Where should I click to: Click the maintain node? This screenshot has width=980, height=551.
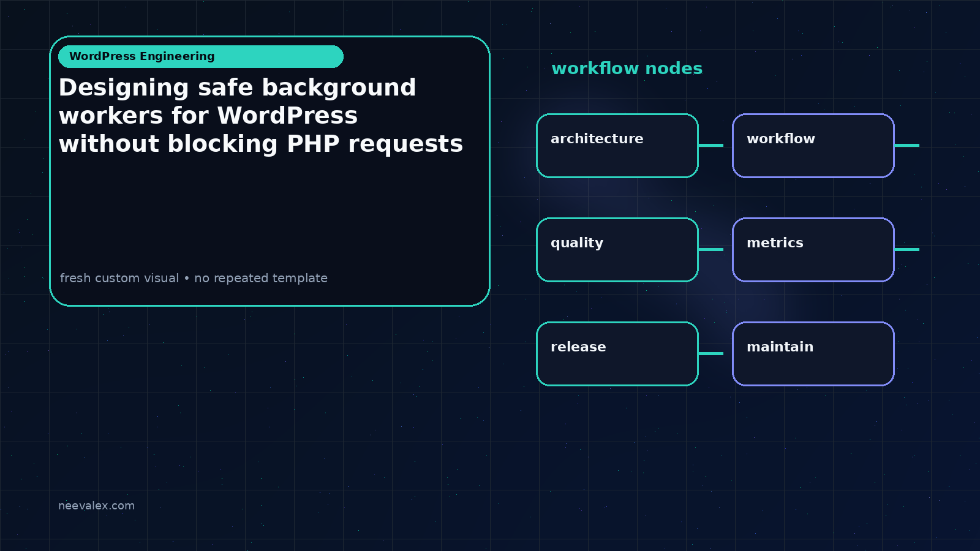coord(813,354)
